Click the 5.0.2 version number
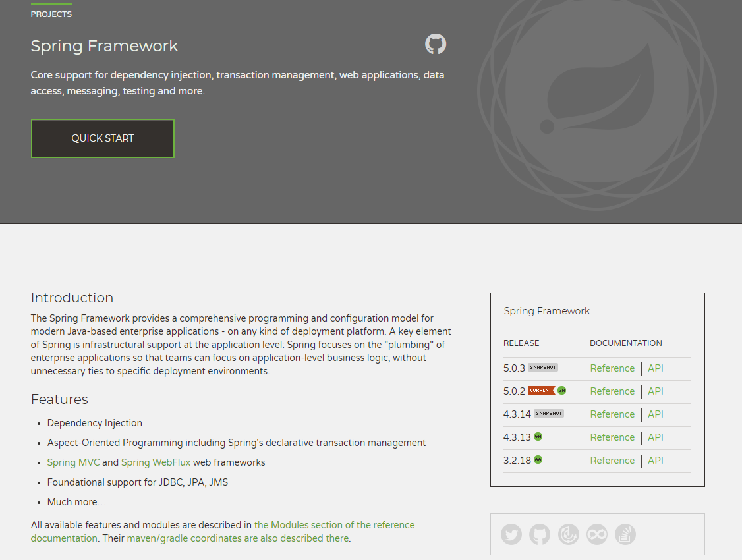The image size is (742, 560). tap(515, 391)
